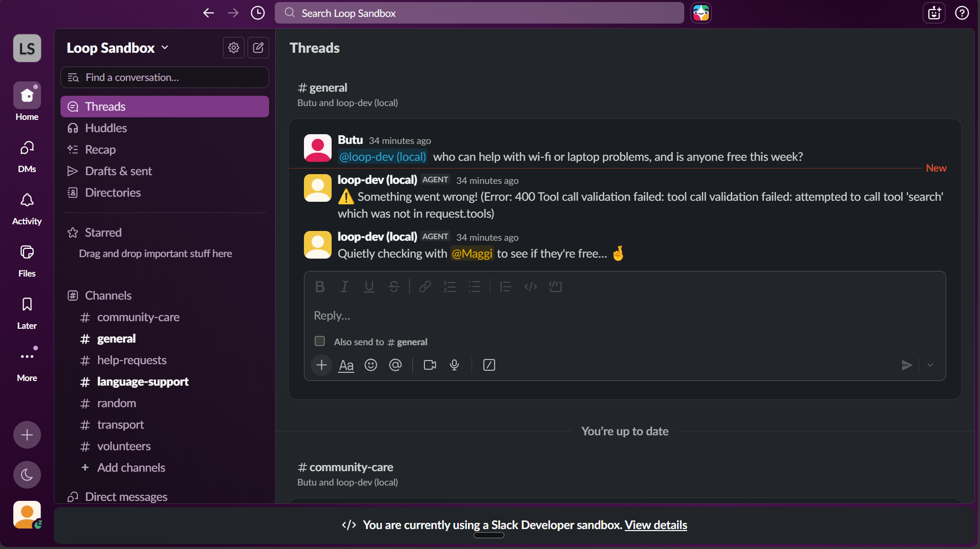Apply strikethrough formatting in the reply box
The image size is (980, 549).
pos(394,287)
